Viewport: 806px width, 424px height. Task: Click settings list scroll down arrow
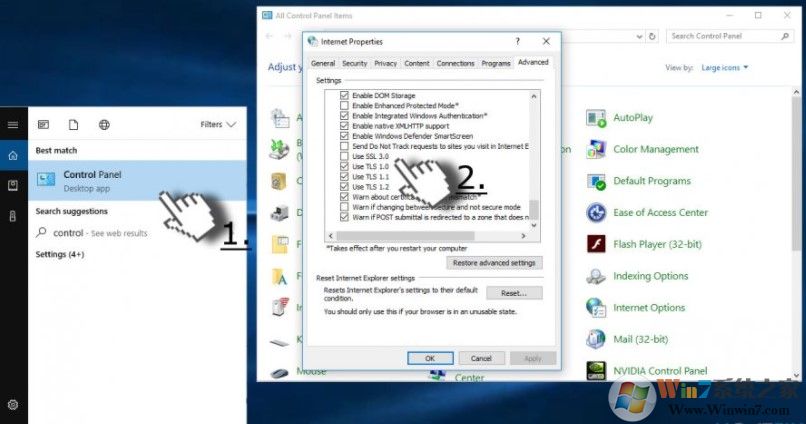coord(534,225)
